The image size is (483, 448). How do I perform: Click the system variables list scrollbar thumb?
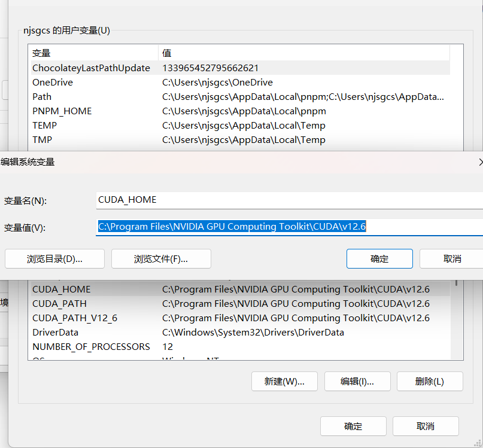(456, 283)
